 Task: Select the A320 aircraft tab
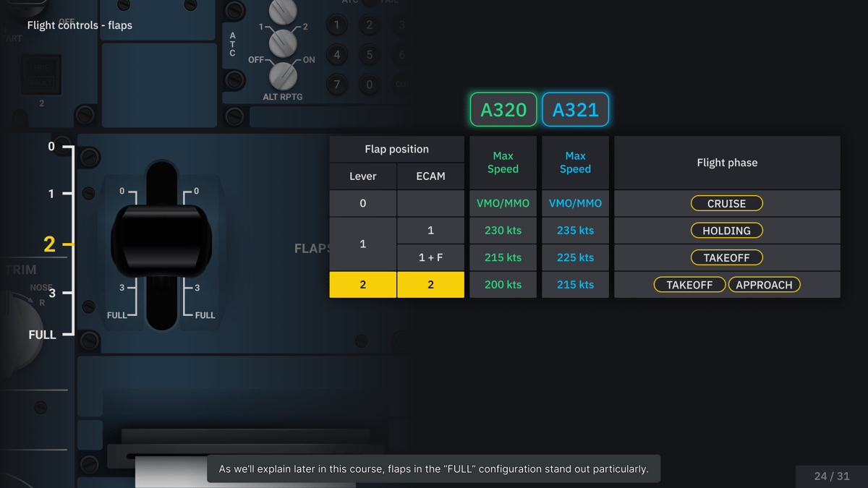[503, 109]
